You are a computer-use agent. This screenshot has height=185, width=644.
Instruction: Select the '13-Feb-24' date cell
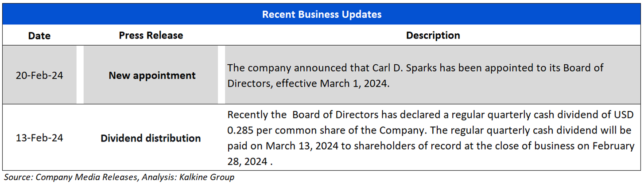tap(39, 138)
